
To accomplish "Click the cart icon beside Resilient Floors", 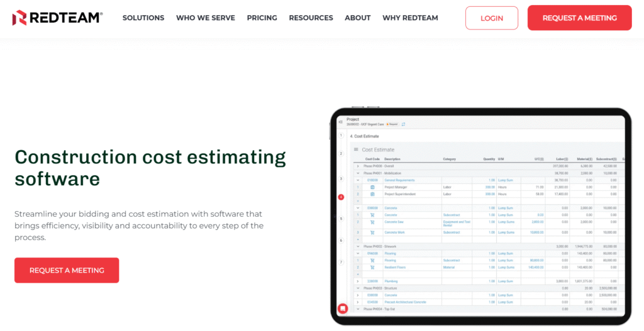I will point(372,267).
